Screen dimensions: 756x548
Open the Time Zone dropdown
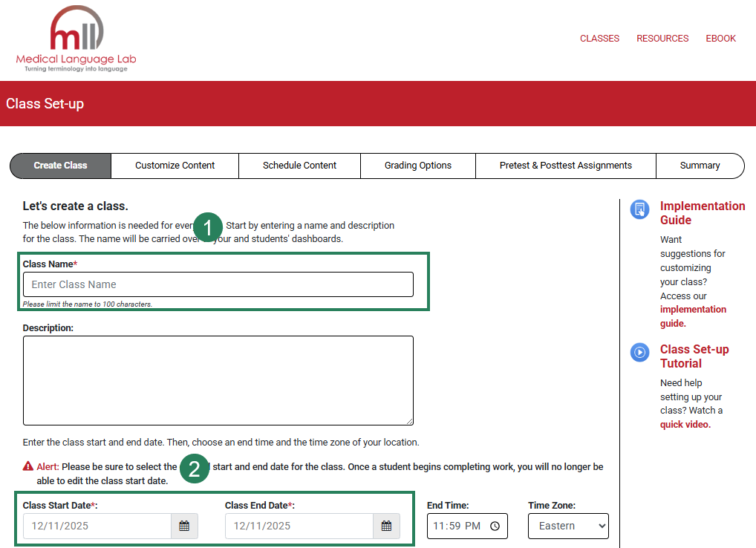[568, 526]
